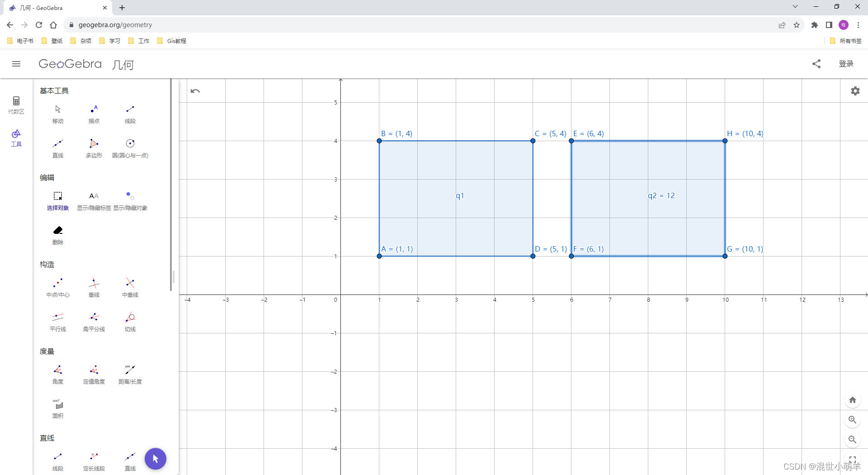Screen dimensions: 868x475
Task: Toggle Show/Hide Object (显示/隐藏对象) tool
Action: click(x=130, y=201)
